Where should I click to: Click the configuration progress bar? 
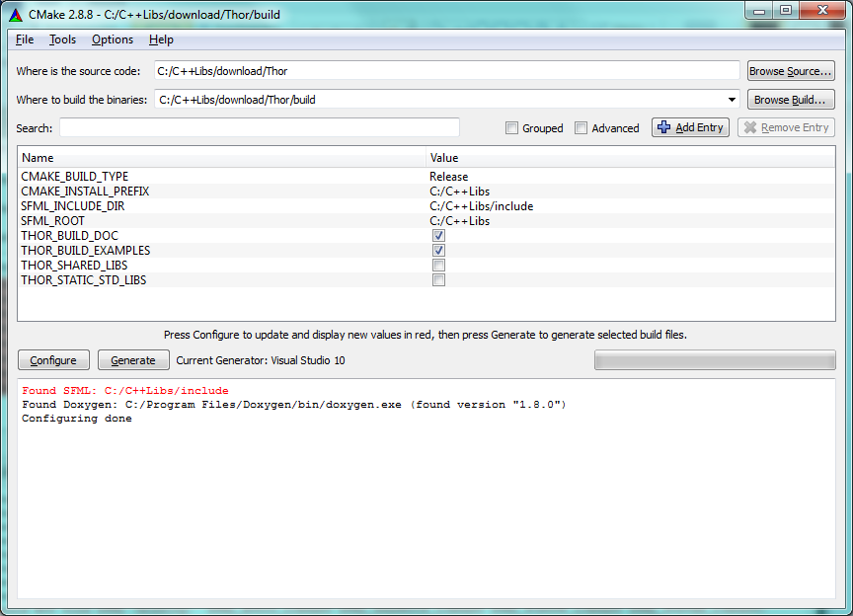point(715,360)
